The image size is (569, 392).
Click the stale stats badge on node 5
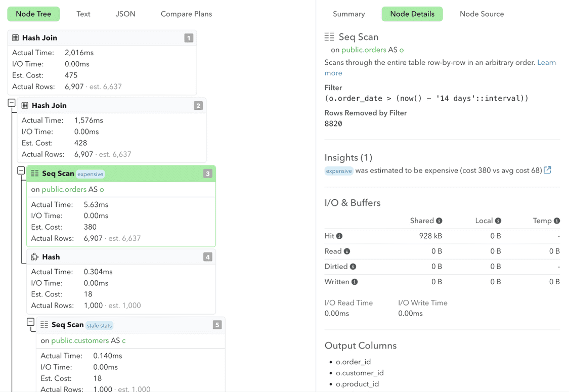(x=99, y=325)
